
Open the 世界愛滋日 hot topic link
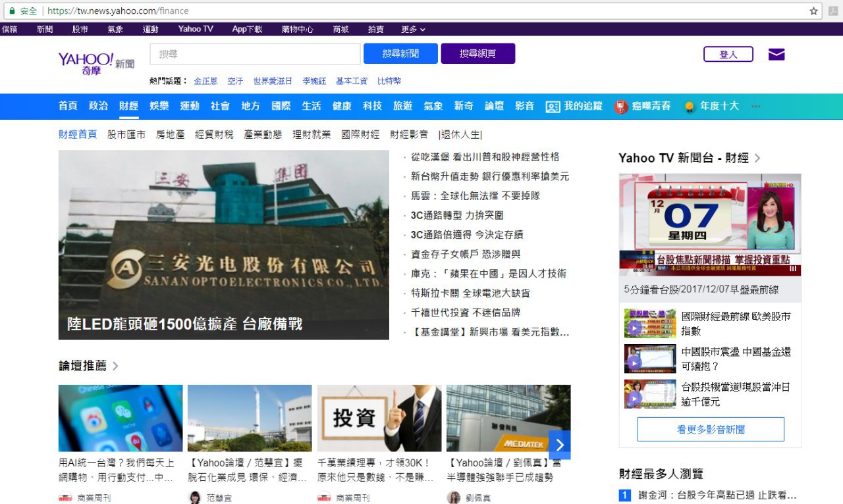tap(273, 81)
